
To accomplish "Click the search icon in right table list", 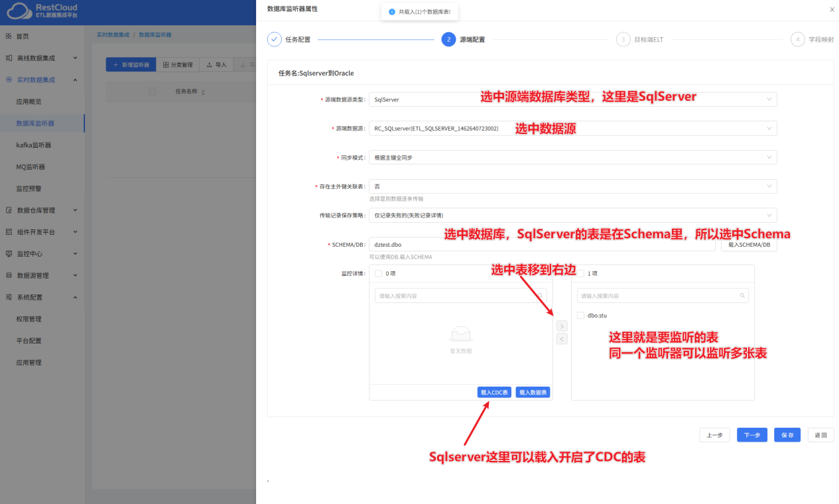I will (742, 296).
